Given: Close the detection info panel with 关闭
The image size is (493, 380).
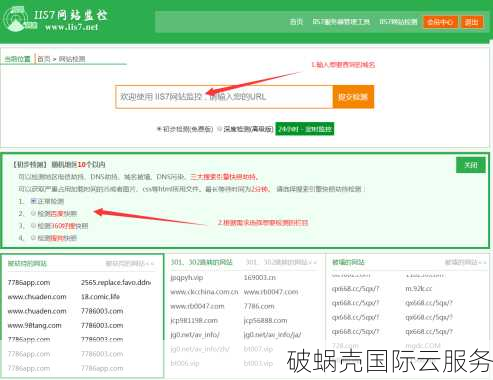Looking at the screenshot, I should [471, 165].
